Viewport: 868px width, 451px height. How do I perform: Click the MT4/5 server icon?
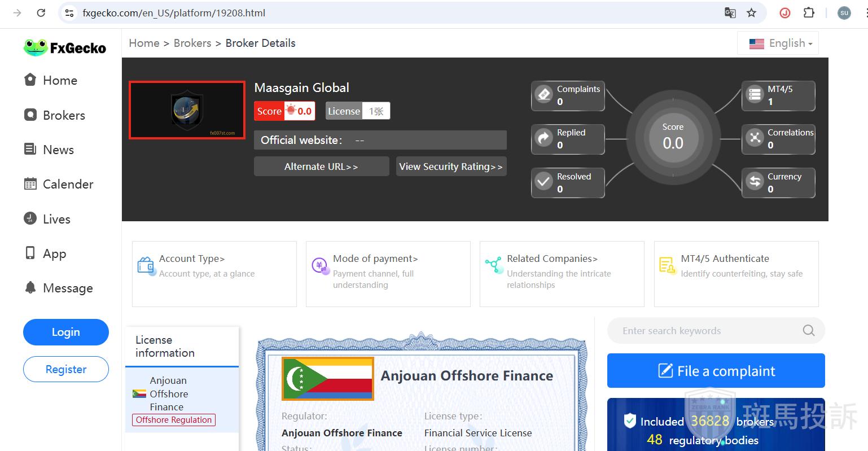click(x=755, y=94)
